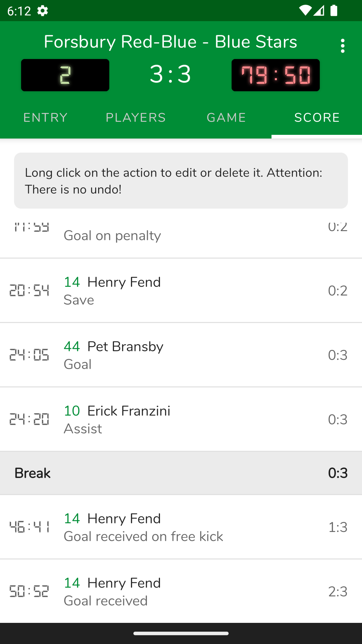Select Erick Franzini's Assist entry
Viewport: 362px width, 644px height.
click(x=181, y=419)
